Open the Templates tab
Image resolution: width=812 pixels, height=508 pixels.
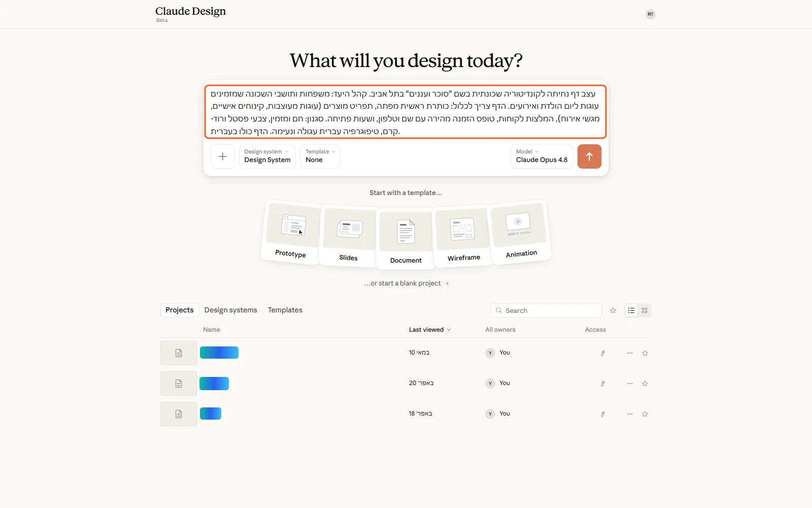click(285, 310)
